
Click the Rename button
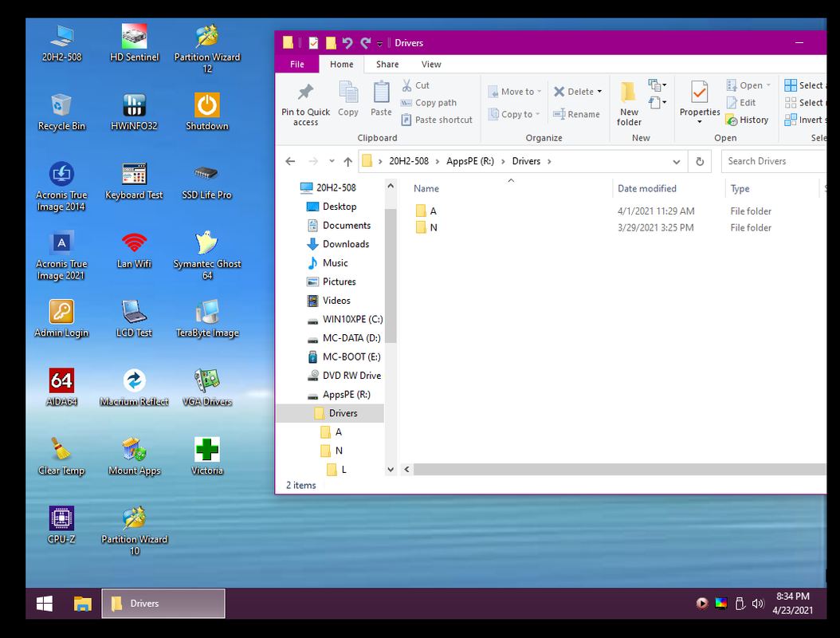click(576, 114)
